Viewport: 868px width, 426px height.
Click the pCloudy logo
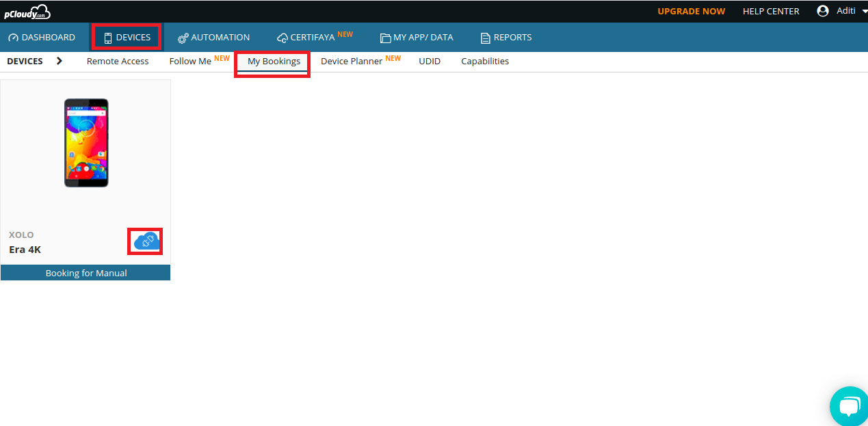pos(27,12)
